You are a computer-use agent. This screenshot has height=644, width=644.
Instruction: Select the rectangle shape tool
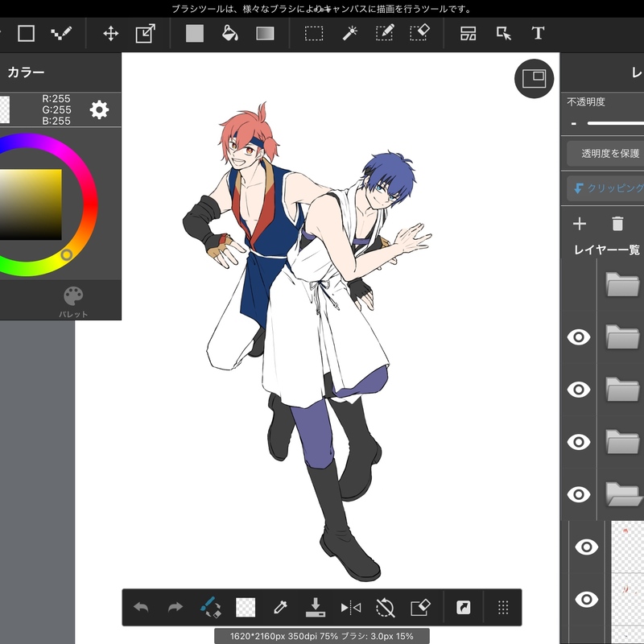pyautogui.click(x=26, y=33)
